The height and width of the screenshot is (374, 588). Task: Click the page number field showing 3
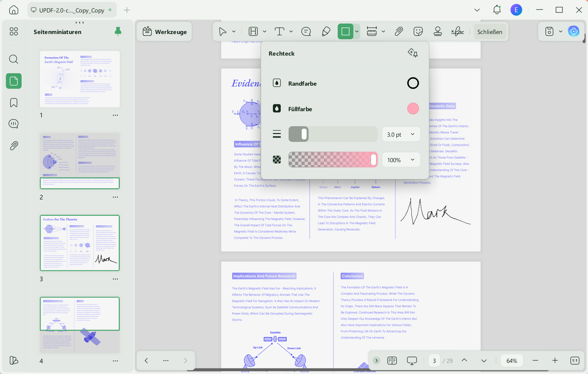434,361
